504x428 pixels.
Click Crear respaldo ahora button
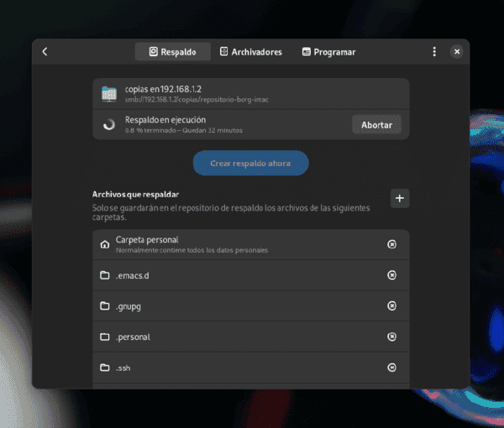pos(250,163)
